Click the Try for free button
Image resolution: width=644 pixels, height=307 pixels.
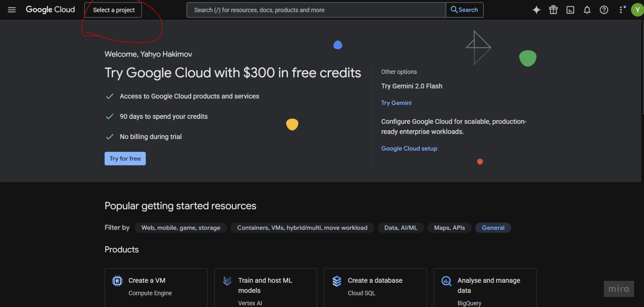pyautogui.click(x=125, y=159)
